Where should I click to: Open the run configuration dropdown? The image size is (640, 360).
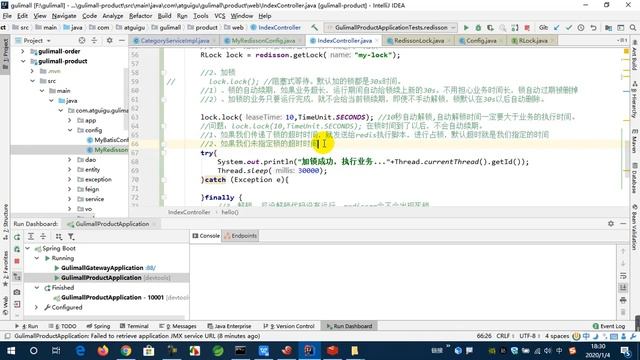391,27
